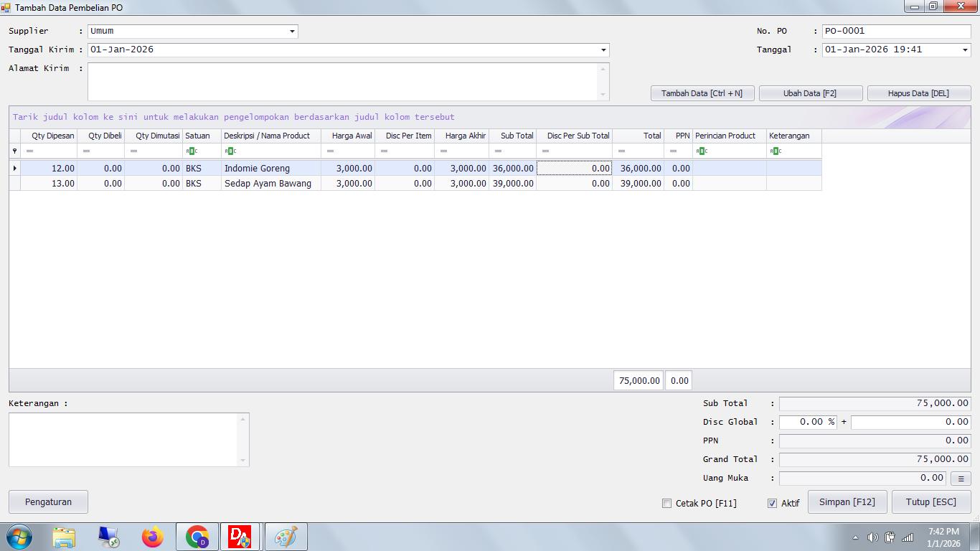Viewport: 980px width, 551px height.
Task: Uncheck the Aktif checkbox
Action: coord(773,503)
